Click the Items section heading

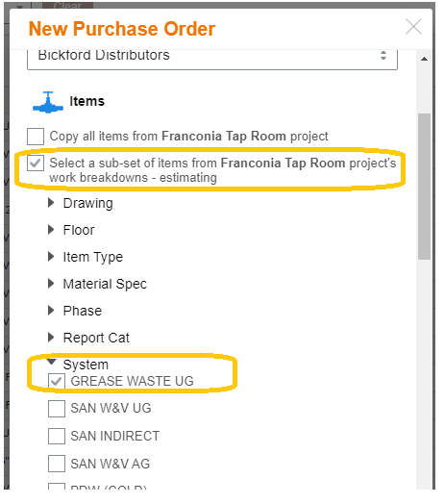87,102
